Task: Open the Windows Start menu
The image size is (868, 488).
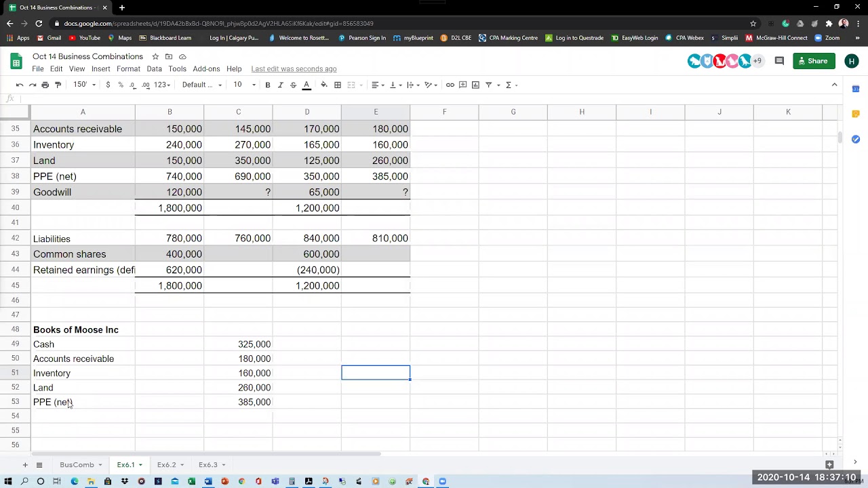Action: point(7,481)
